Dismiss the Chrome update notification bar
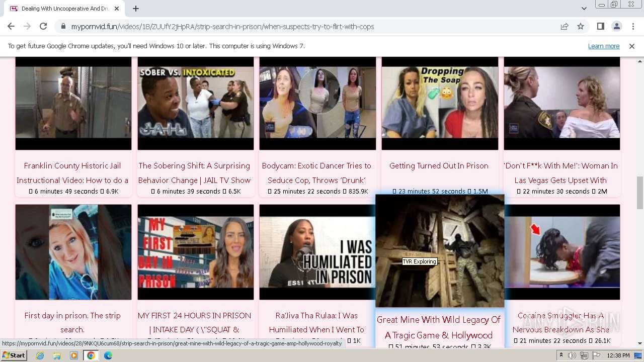Screen dimensions: 644x362 click(x=632, y=46)
